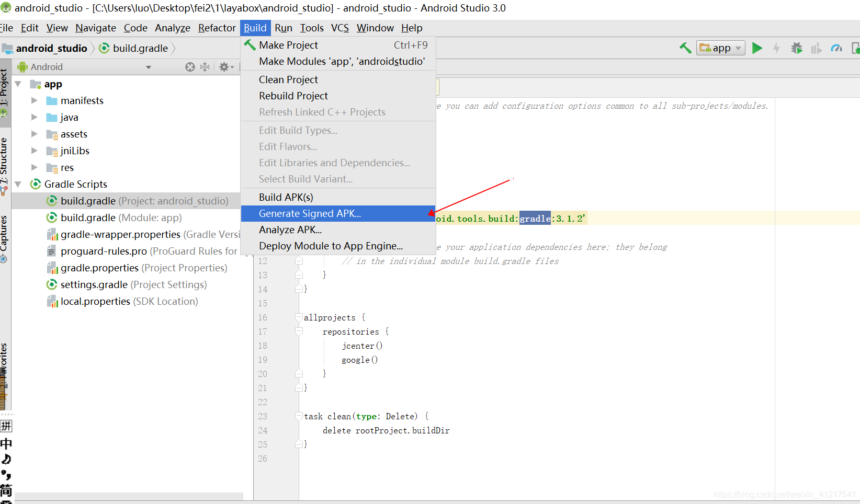This screenshot has height=504, width=860.
Task: Click the Apply Changes lightning icon
Action: (x=776, y=48)
